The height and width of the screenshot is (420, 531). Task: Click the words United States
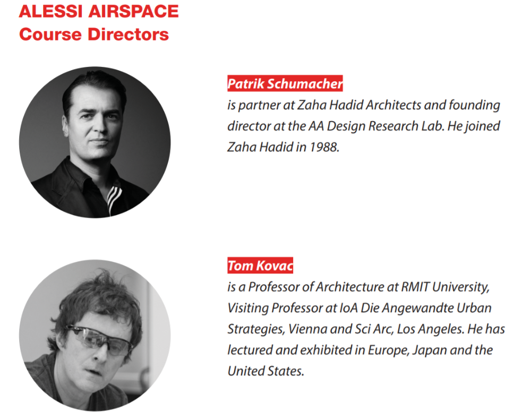click(265, 371)
